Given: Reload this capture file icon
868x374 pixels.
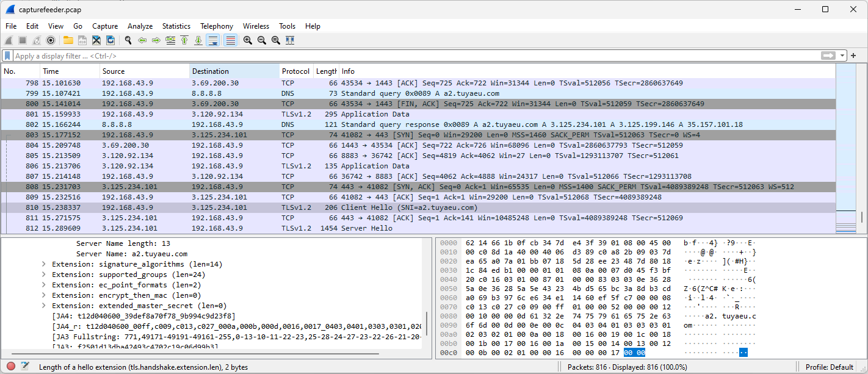Looking at the screenshot, I should point(110,40).
